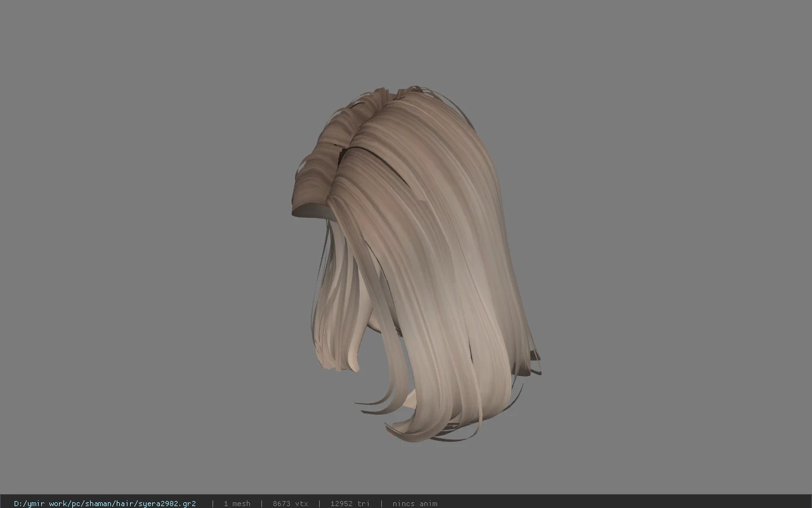
Task: Click the '8673 vtx' vertex count
Action: click(290, 504)
